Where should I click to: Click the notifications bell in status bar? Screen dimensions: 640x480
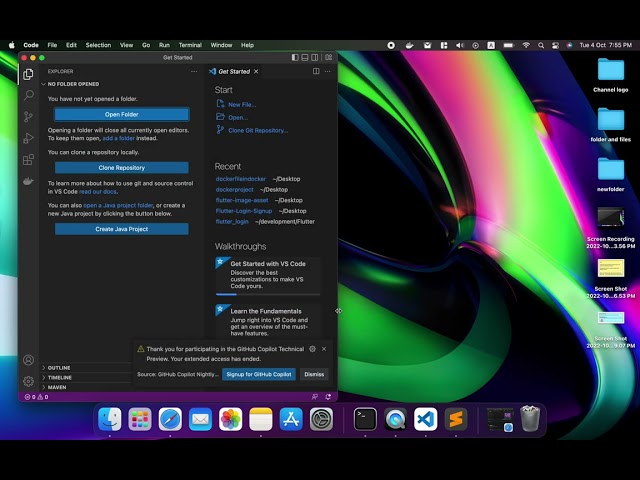point(328,397)
